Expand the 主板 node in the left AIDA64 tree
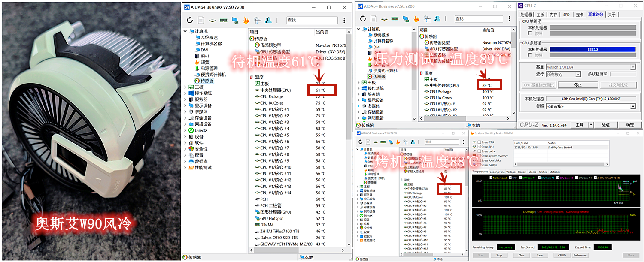This screenshot has height=262, width=644. point(185,87)
